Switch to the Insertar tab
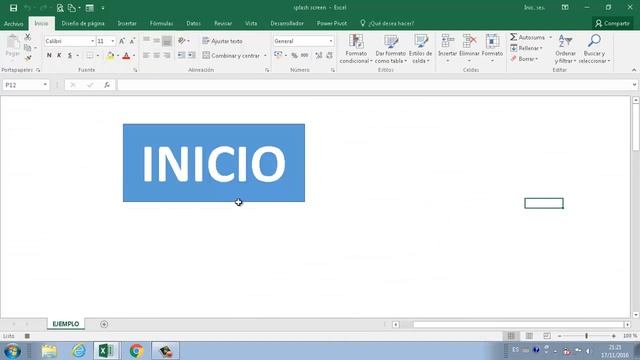The image size is (640, 360). [x=127, y=24]
